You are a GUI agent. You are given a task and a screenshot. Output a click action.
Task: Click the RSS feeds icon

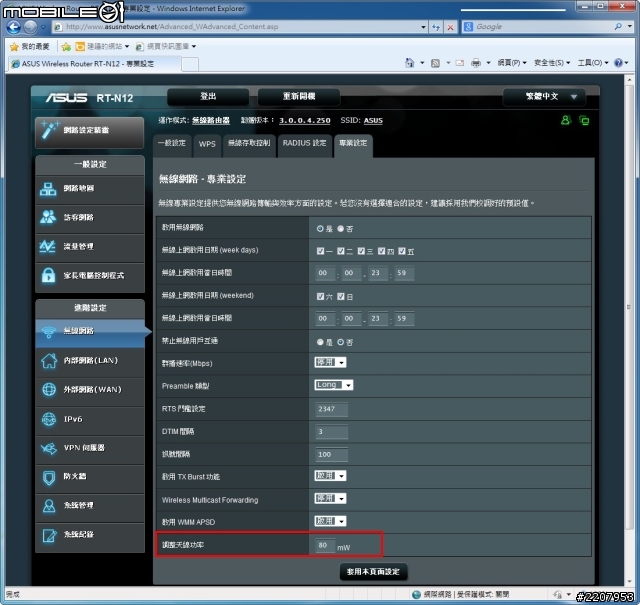click(x=436, y=63)
